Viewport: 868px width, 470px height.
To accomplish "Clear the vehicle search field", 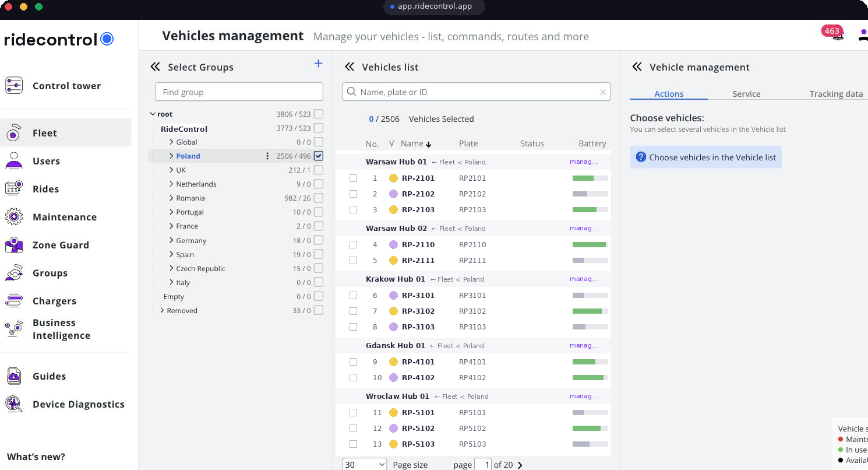I will (603, 92).
